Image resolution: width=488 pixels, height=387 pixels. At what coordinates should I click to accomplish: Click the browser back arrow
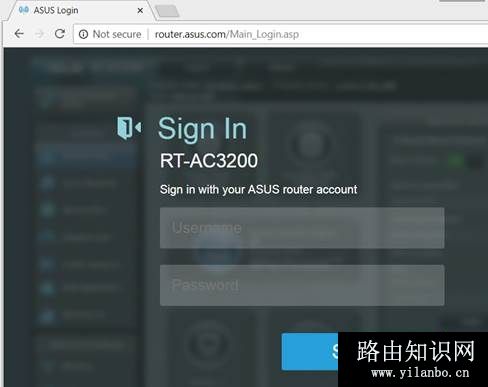pyautogui.click(x=19, y=34)
